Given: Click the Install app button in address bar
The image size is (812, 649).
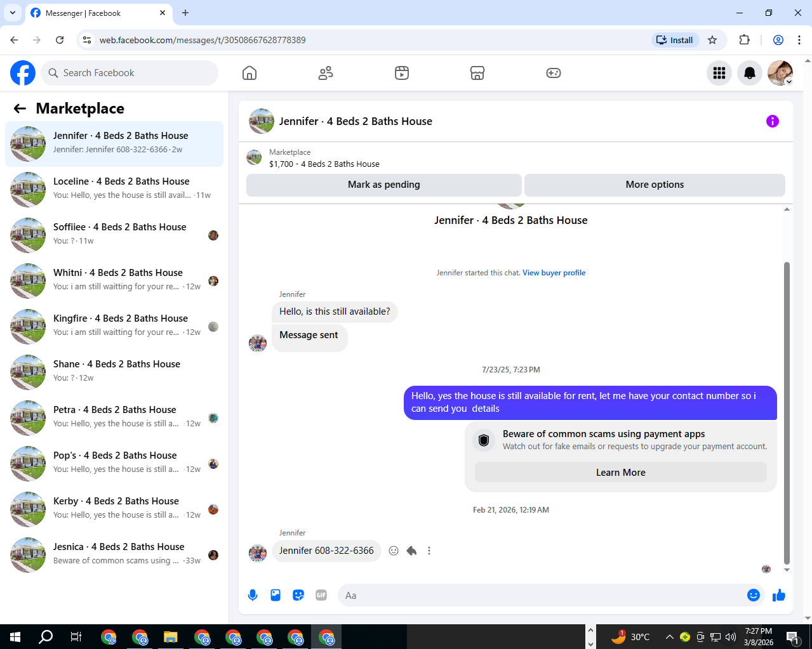Looking at the screenshot, I should pyautogui.click(x=676, y=40).
